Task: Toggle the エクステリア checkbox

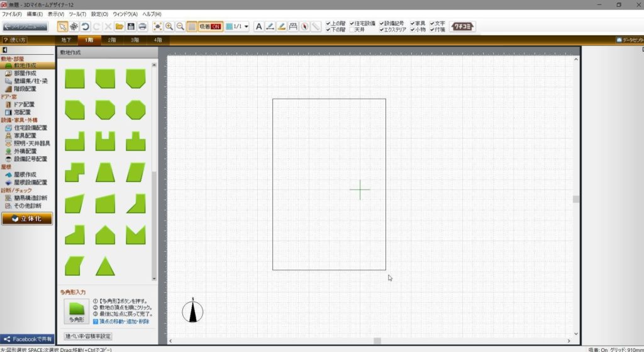Action: click(x=382, y=30)
